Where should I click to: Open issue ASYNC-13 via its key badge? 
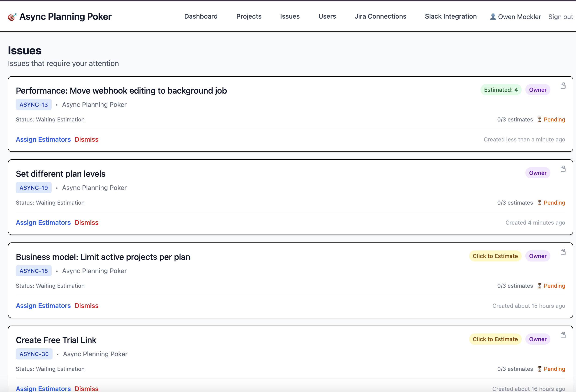(33, 104)
